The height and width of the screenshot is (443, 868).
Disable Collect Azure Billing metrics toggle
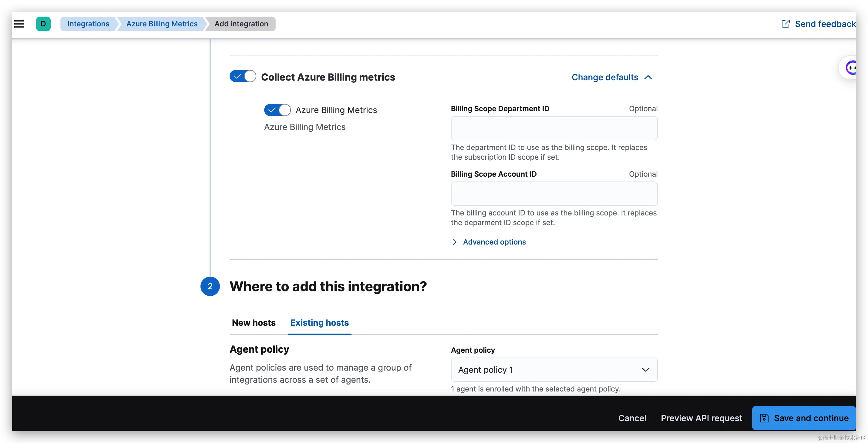(x=243, y=76)
